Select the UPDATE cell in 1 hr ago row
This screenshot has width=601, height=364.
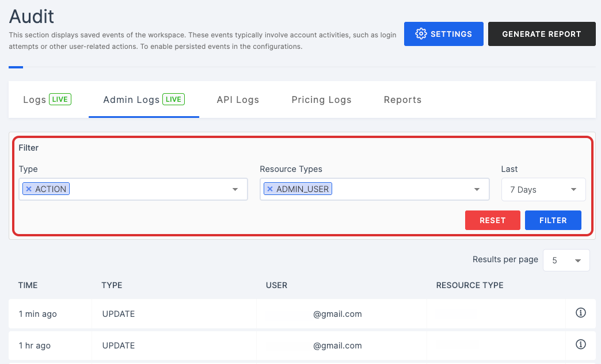119,346
